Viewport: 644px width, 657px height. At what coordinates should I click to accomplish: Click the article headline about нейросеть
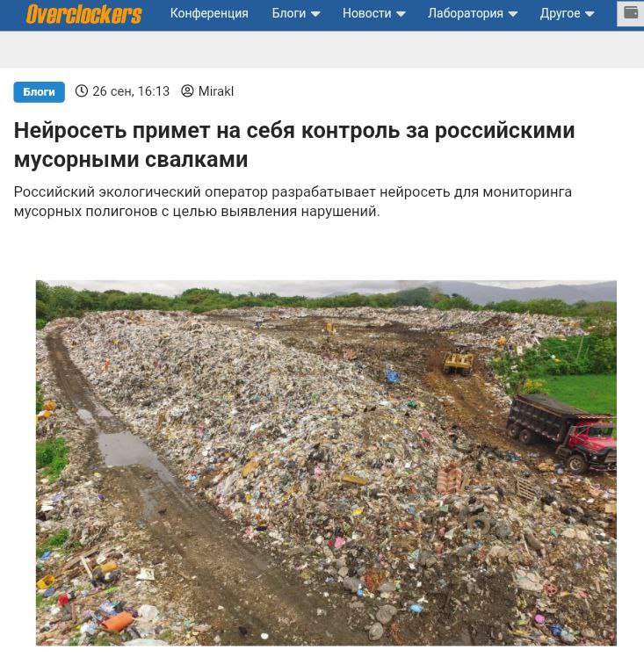click(294, 145)
